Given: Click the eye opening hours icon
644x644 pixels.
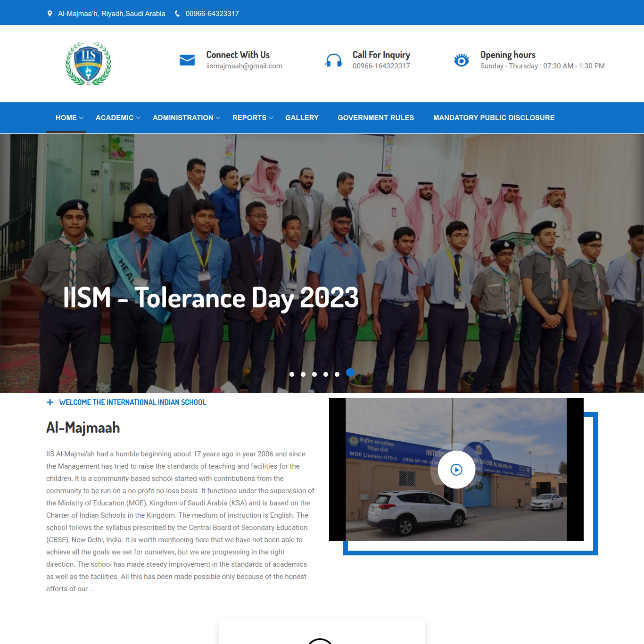Looking at the screenshot, I should pyautogui.click(x=461, y=60).
